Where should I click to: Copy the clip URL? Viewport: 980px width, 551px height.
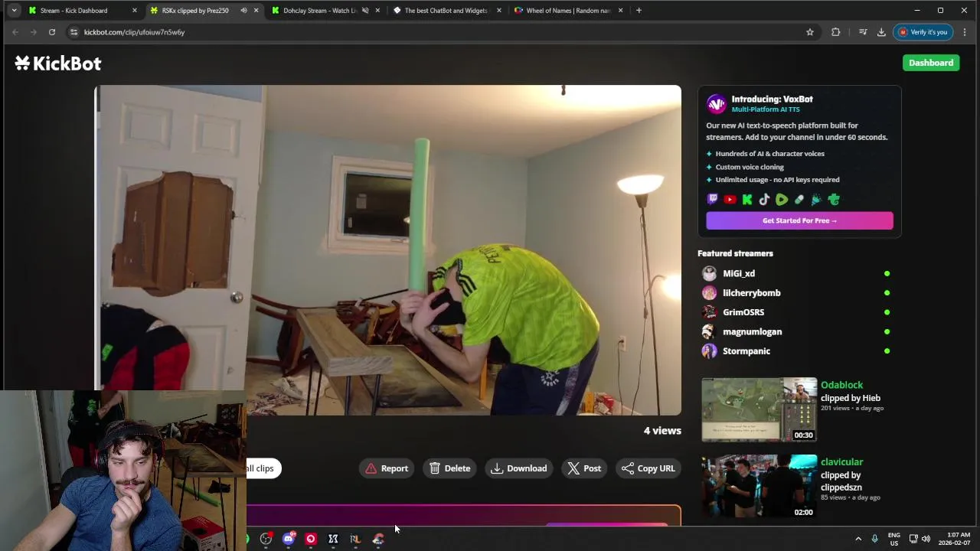click(x=648, y=468)
